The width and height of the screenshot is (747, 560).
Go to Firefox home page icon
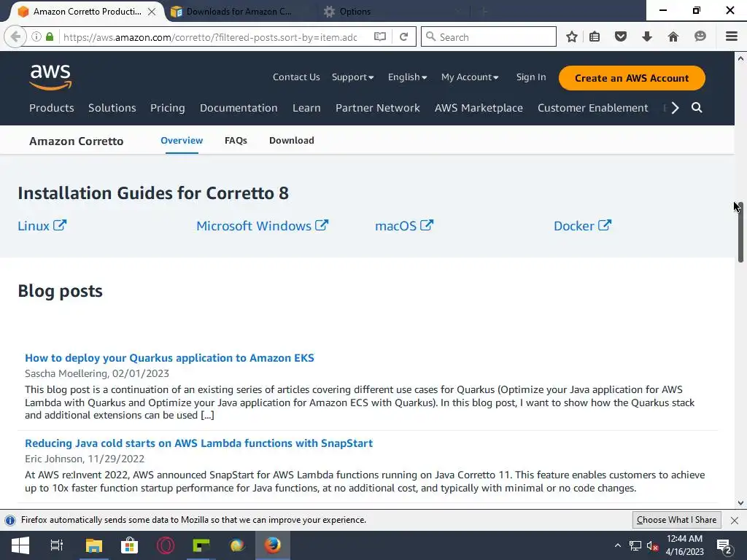[673, 36]
